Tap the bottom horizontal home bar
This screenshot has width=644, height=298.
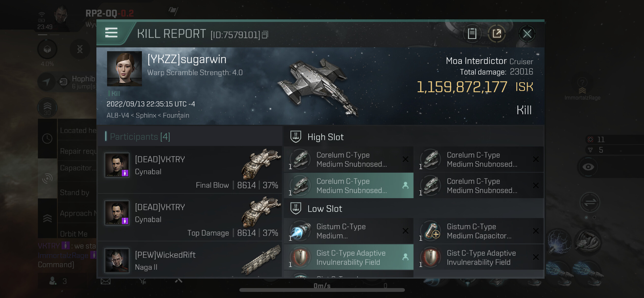[x=322, y=290]
